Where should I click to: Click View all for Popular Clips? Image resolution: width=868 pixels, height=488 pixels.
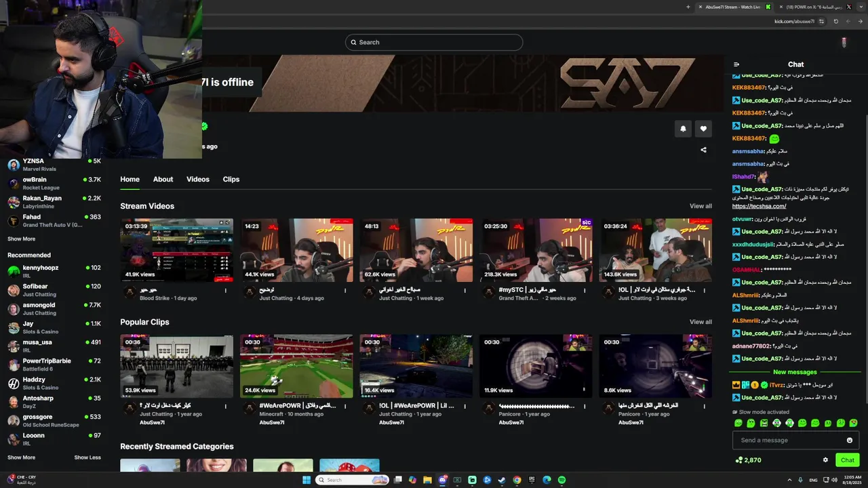click(701, 322)
